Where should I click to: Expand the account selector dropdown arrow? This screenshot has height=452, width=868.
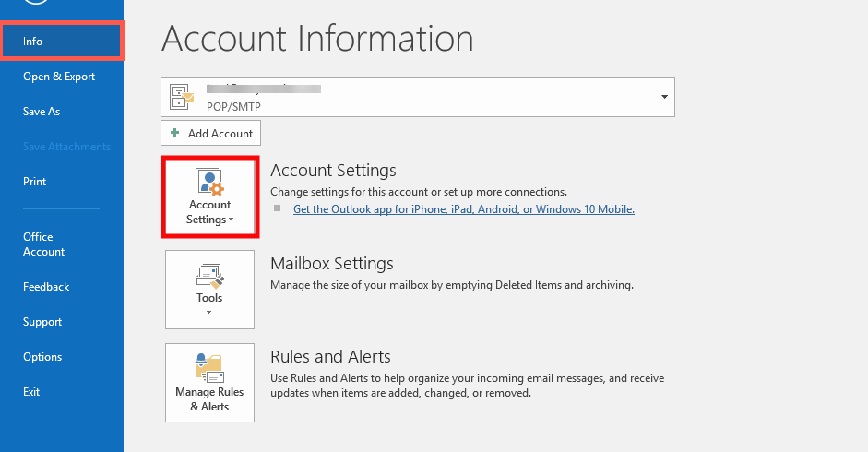click(x=663, y=97)
